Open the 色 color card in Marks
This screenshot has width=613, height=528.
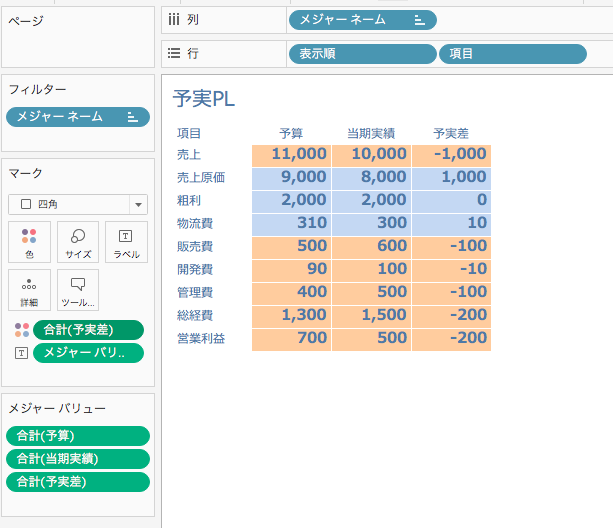pos(29,242)
